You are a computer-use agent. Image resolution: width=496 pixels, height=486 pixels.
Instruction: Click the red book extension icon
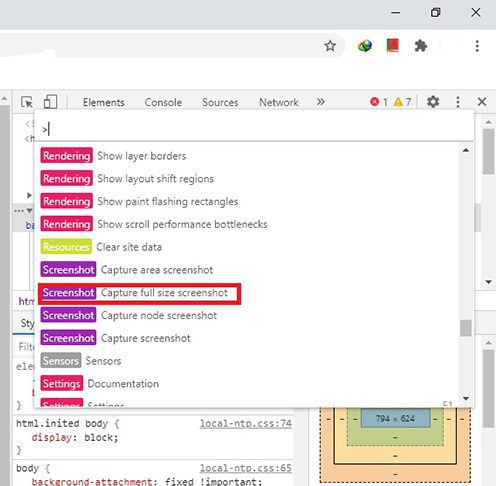[x=393, y=45]
